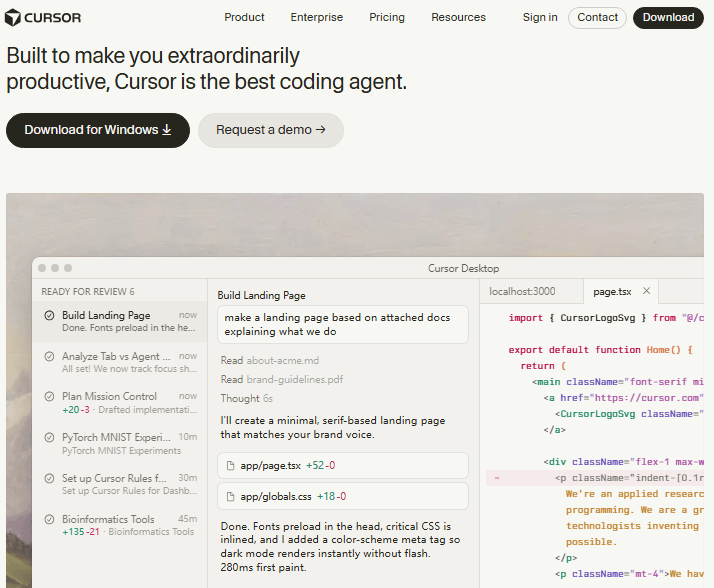This screenshot has width=714, height=588.
Task: Click 'Read brand-guidelines.pdf' step
Action: point(281,379)
